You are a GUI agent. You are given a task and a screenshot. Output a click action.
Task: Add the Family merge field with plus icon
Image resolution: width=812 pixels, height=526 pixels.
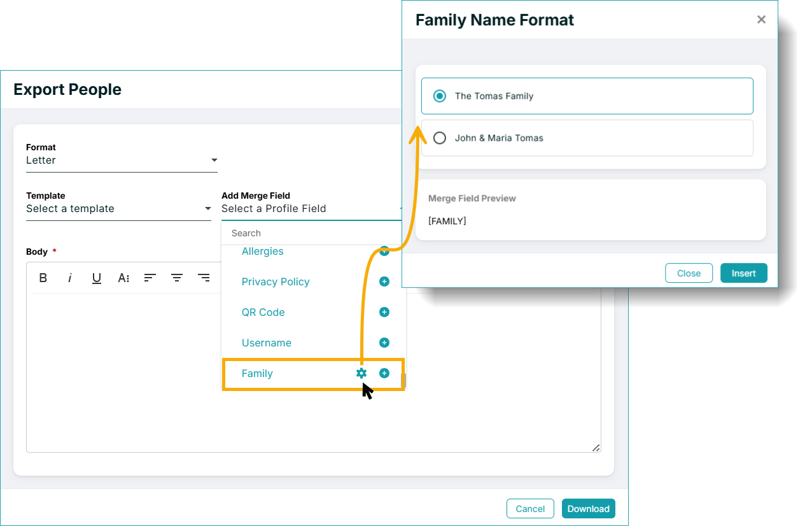[x=384, y=373]
